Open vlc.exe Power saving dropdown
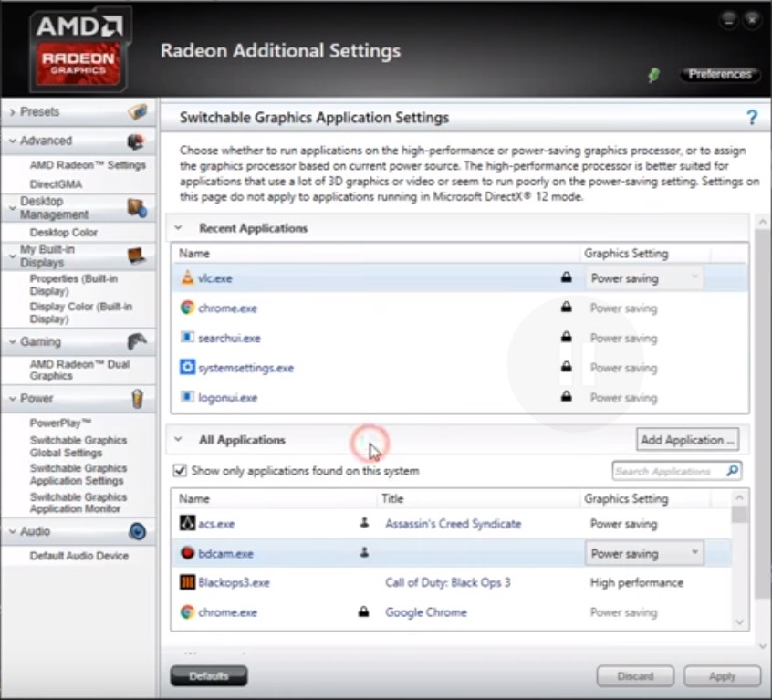This screenshot has width=772, height=700. tap(644, 278)
